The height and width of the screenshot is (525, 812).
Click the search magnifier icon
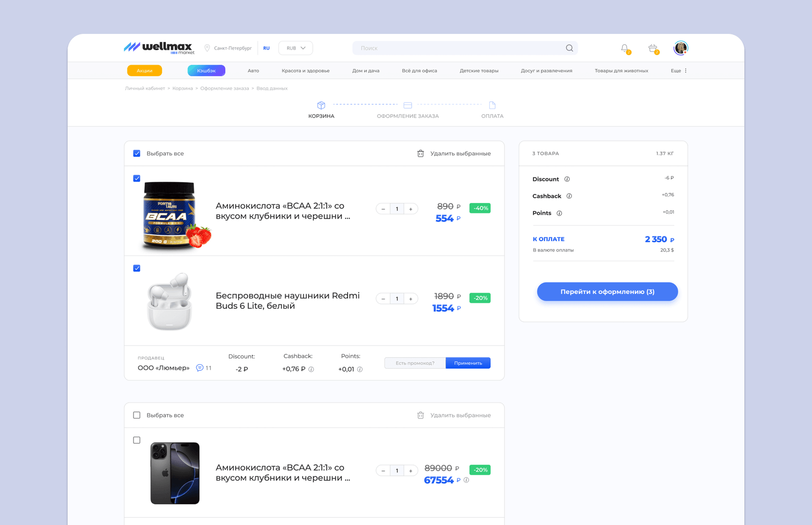tap(569, 48)
